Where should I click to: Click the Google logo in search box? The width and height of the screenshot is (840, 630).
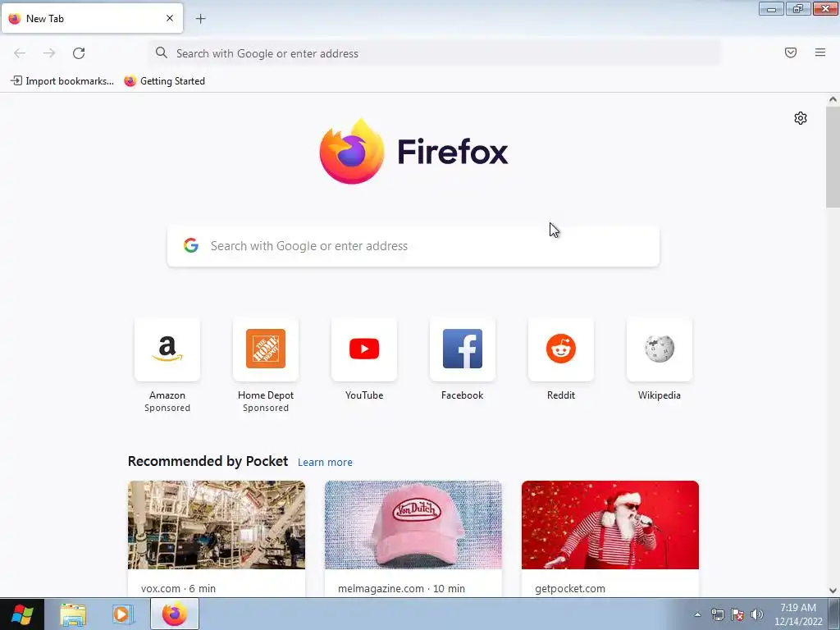click(x=191, y=245)
